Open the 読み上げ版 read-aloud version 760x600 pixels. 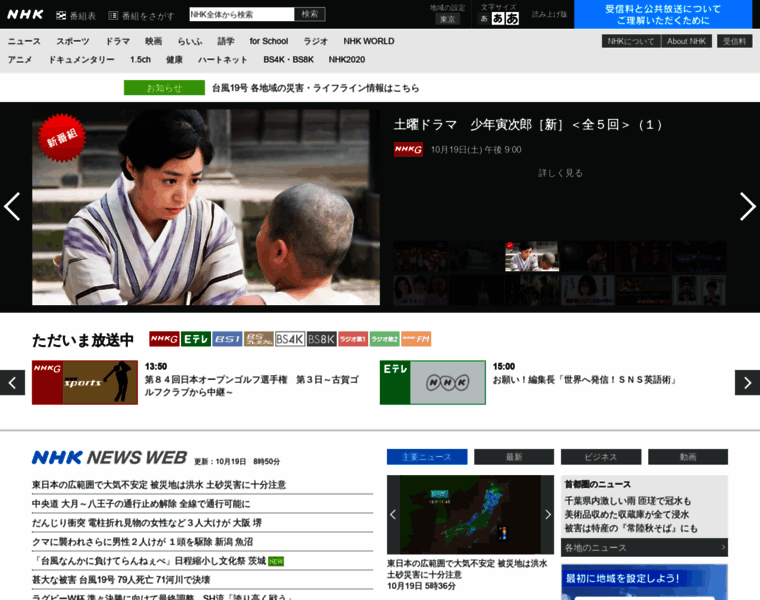tap(549, 15)
